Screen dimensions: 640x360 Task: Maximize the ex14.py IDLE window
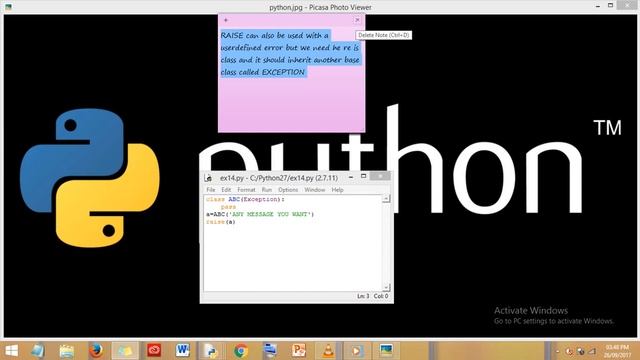pyautogui.click(x=363, y=176)
